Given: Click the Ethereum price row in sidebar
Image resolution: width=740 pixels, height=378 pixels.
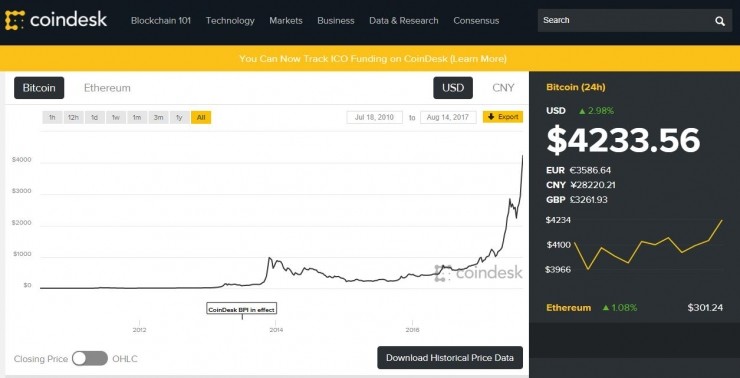Looking at the screenshot, I should pos(634,308).
